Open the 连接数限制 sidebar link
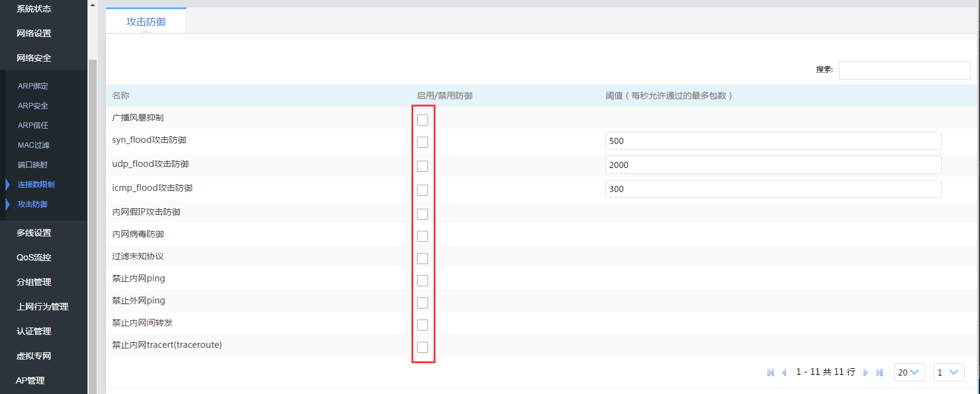Viewport: 980px width, 394px height. click(36, 185)
